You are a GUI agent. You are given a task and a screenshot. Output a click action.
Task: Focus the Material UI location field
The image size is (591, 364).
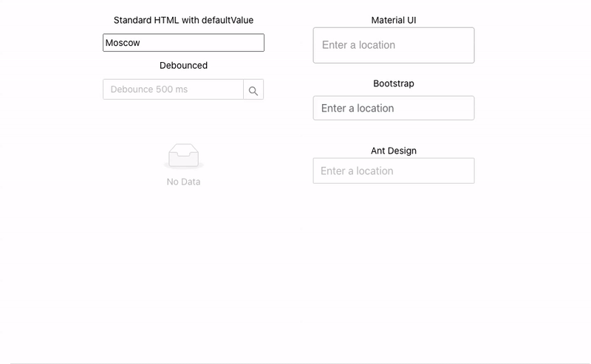coord(394,45)
